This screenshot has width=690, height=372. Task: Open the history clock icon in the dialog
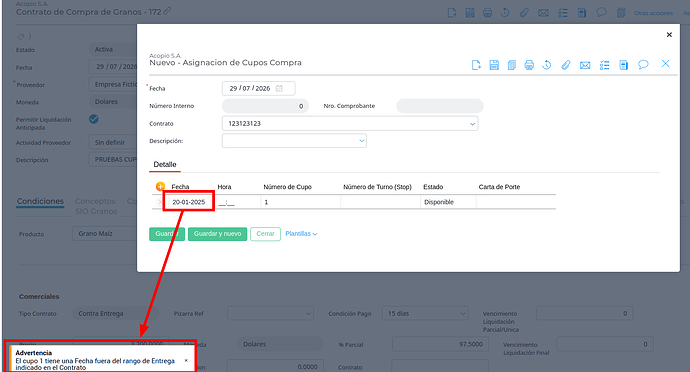[x=547, y=65]
